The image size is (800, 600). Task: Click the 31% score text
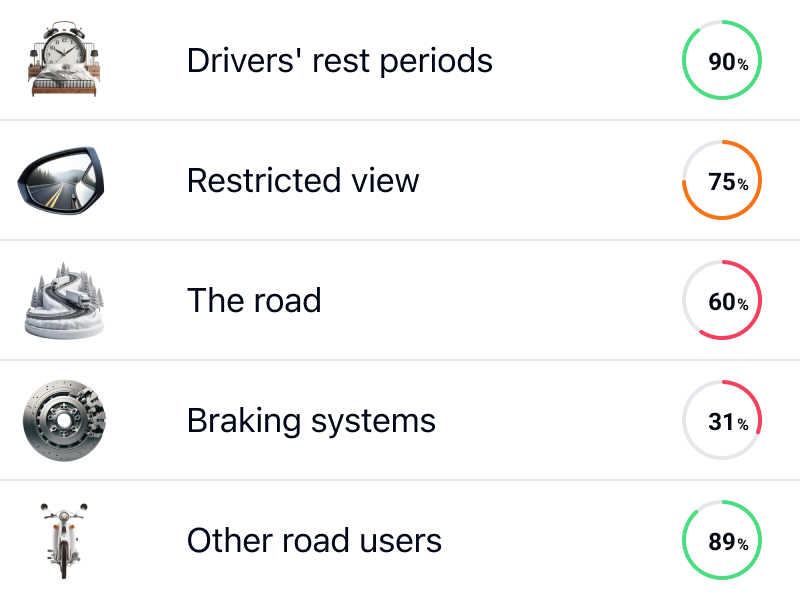[728, 421]
